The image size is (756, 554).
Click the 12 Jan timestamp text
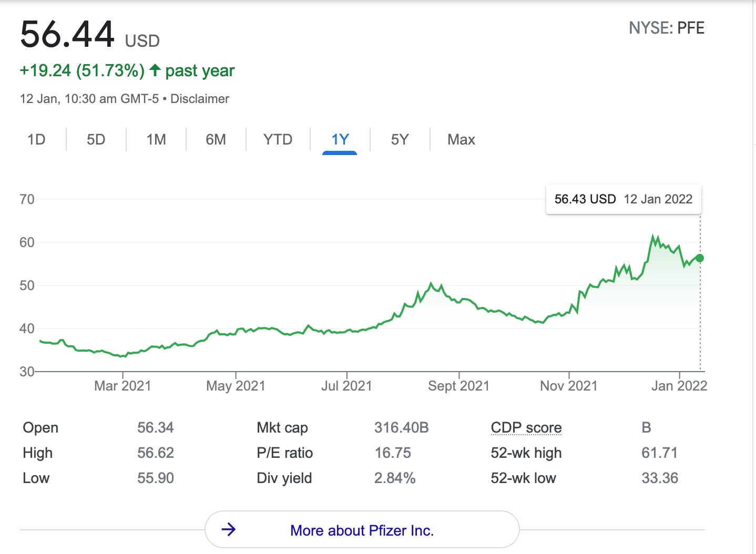(x=89, y=99)
